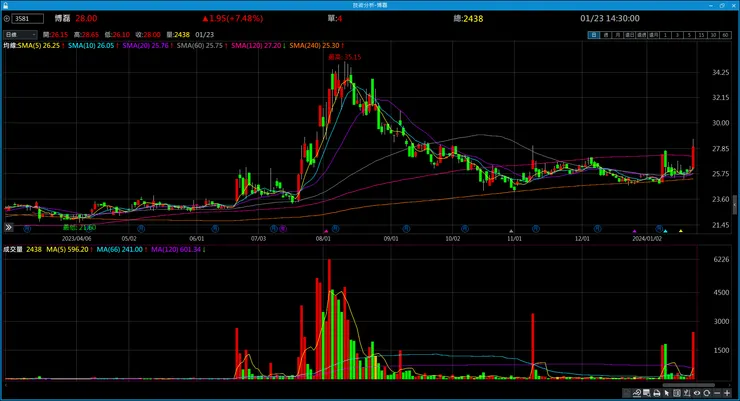Click the 成交量 volume label
This screenshot has width=740, height=401.
pos(13,249)
